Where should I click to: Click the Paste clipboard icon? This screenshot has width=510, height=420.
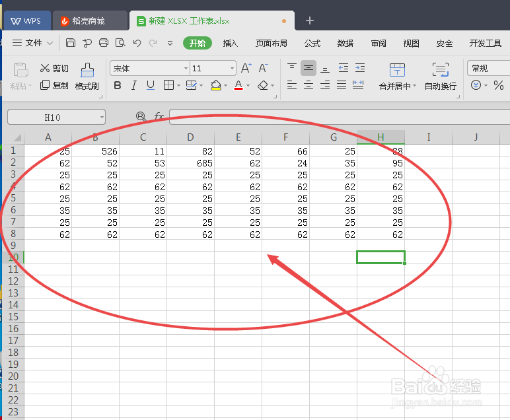pos(21,70)
